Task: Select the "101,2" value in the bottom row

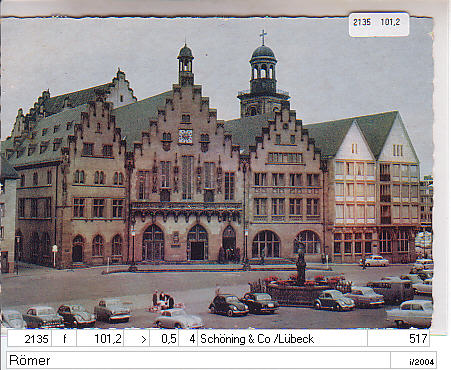Action: pyautogui.click(x=100, y=339)
